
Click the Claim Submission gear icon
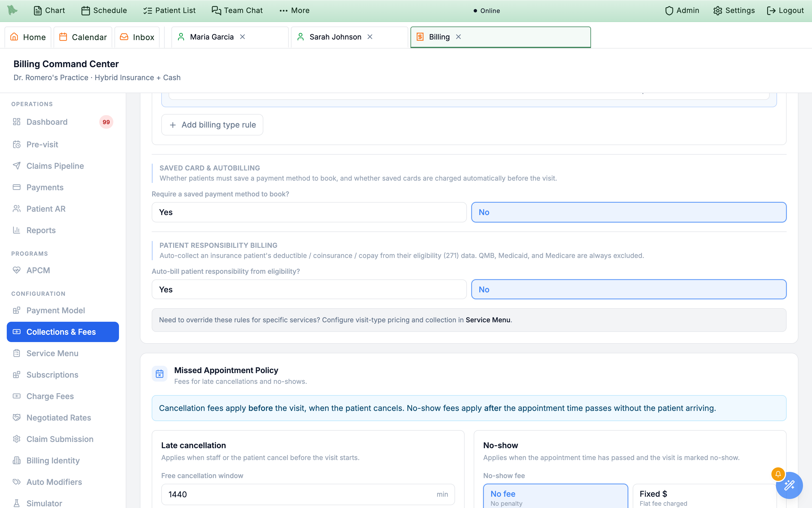pyautogui.click(x=16, y=439)
